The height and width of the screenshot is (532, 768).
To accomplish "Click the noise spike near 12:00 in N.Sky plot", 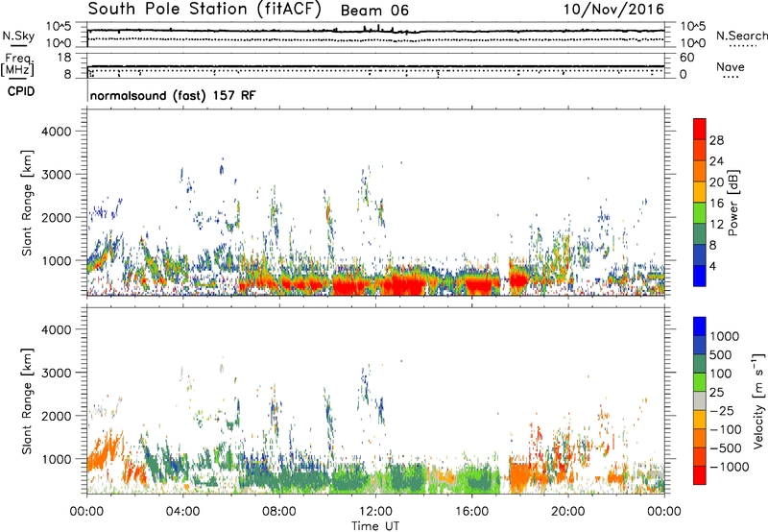I will coord(378,27).
